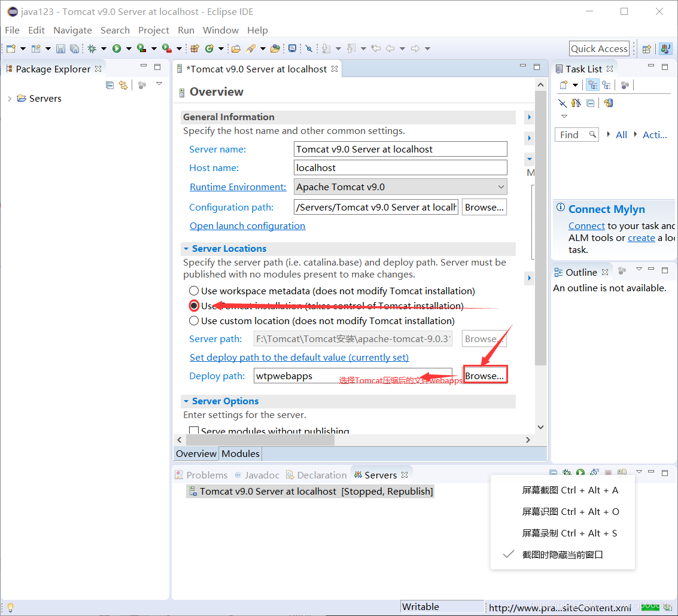Click the Host name text field
Image resolution: width=678 pixels, height=616 pixels.
coord(400,167)
